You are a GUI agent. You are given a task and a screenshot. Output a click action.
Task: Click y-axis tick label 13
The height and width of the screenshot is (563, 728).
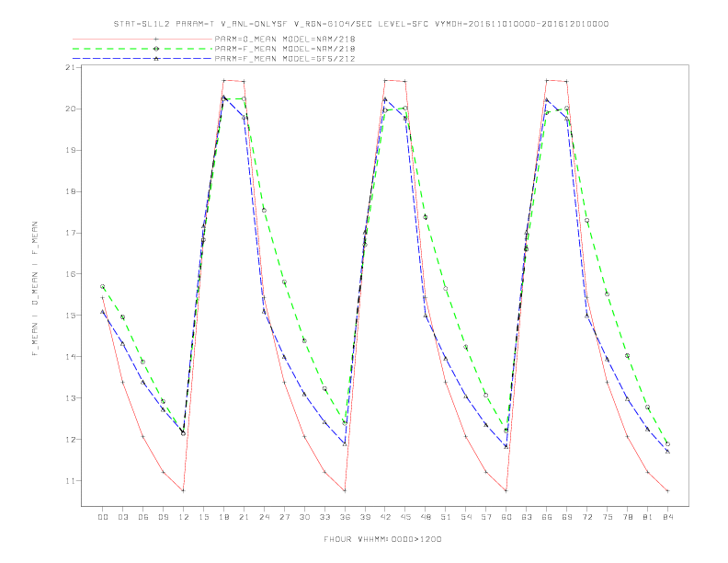[x=71, y=398]
